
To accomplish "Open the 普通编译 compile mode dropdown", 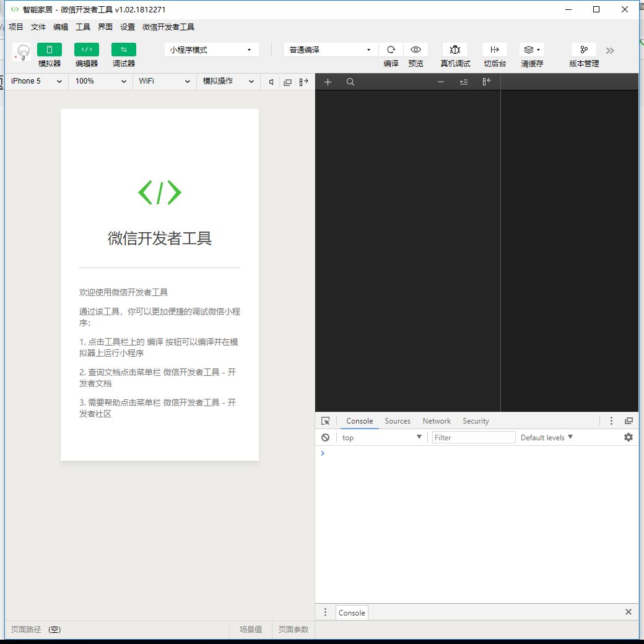I will click(331, 50).
